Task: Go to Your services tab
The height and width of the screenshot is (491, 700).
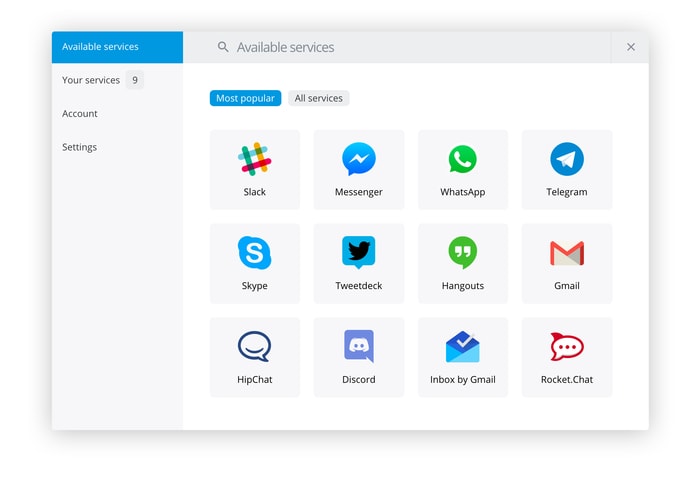Action: (x=91, y=80)
